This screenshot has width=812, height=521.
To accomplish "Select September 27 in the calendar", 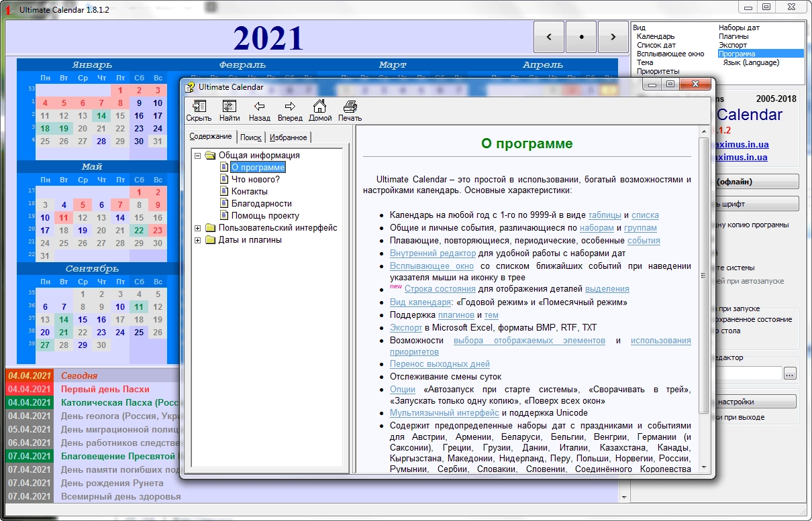I will [45, 345].
